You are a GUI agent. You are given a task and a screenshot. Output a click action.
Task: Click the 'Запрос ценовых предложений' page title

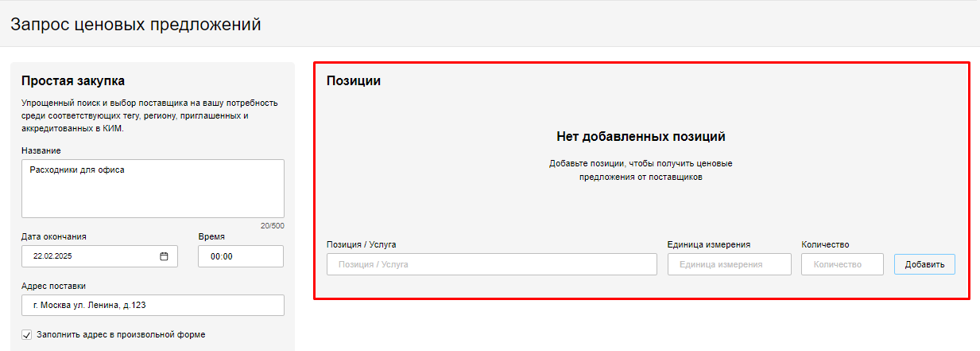[x=136, y=24]
